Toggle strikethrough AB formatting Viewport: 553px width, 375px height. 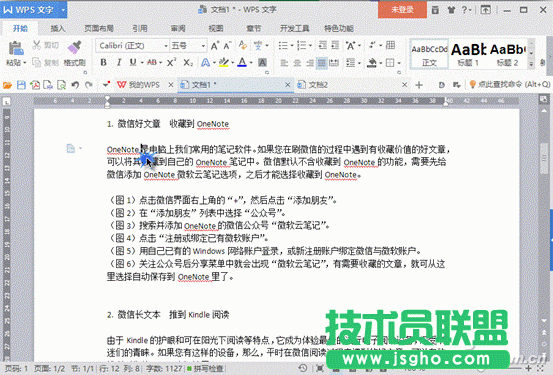(152, 62)
